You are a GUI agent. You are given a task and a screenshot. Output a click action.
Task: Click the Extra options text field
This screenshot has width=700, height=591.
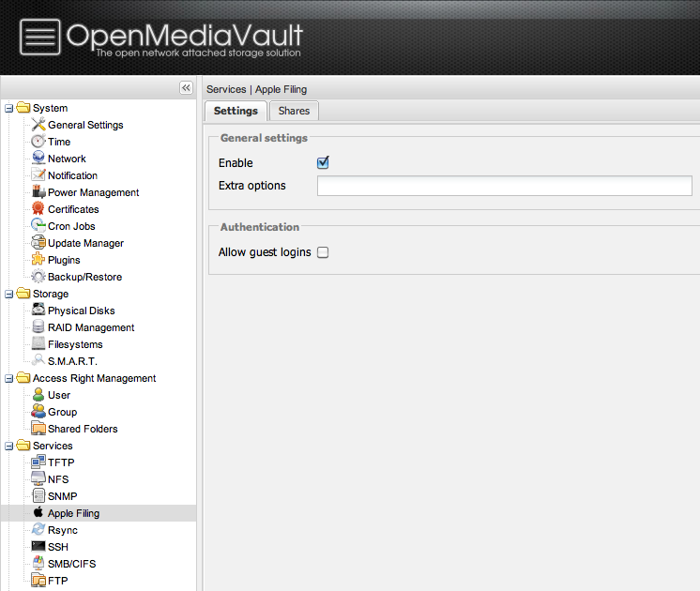[x=504, y=186]
